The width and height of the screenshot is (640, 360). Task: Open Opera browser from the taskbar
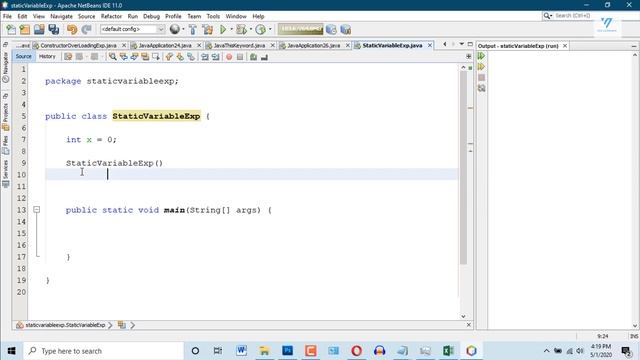356,351
